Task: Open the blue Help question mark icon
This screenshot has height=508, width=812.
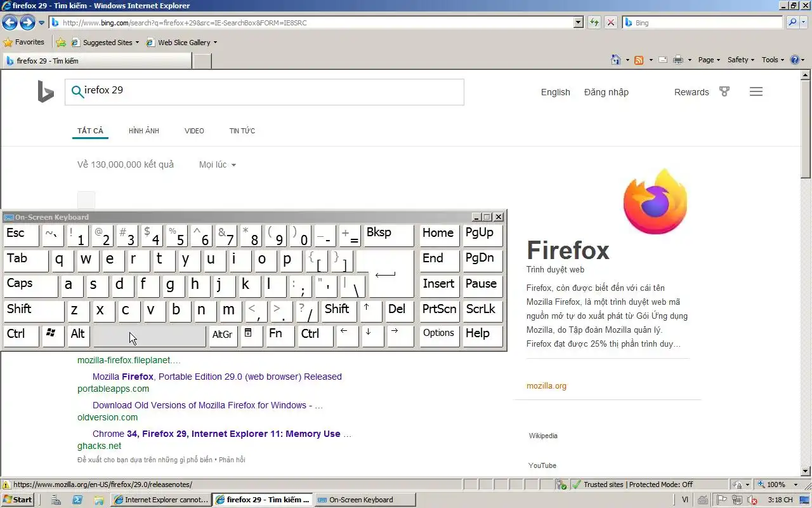Action: (x=795, y=60)
